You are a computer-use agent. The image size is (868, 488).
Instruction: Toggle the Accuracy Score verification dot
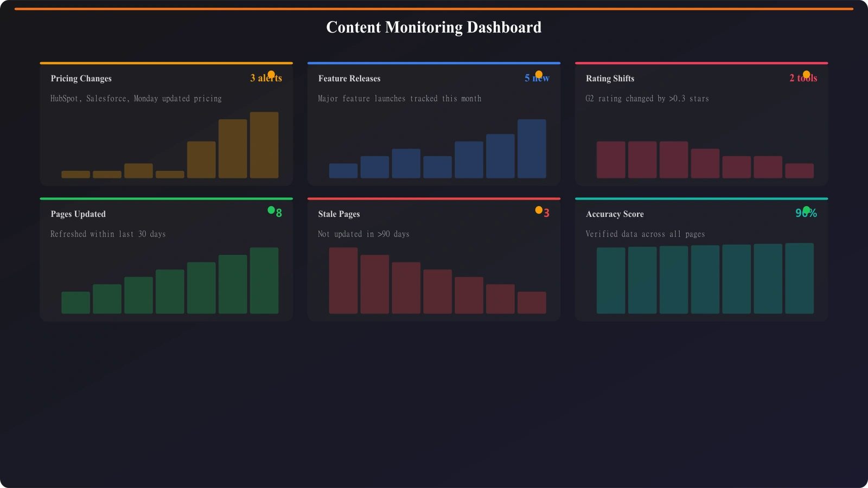807,208
